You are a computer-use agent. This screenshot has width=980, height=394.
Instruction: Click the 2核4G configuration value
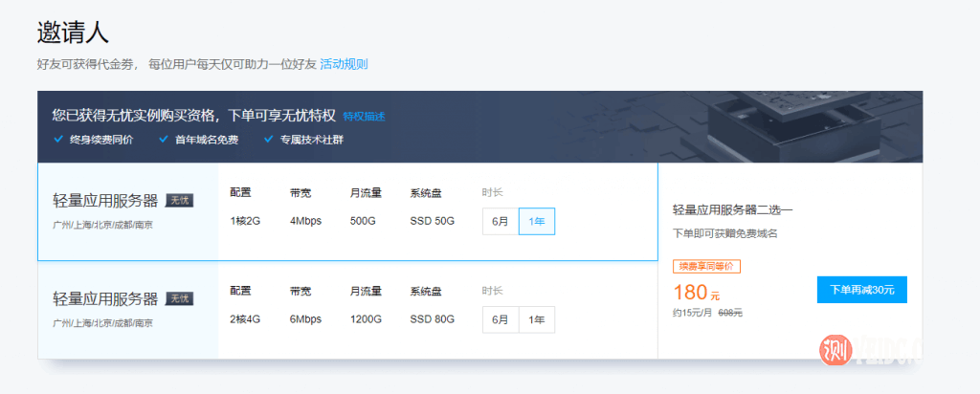245,319
